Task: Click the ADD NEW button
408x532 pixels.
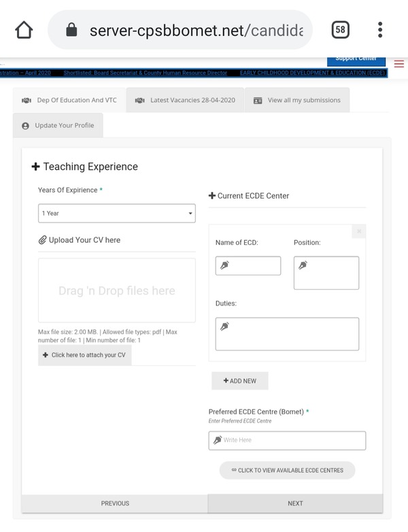Action: [x=239, y=381]
